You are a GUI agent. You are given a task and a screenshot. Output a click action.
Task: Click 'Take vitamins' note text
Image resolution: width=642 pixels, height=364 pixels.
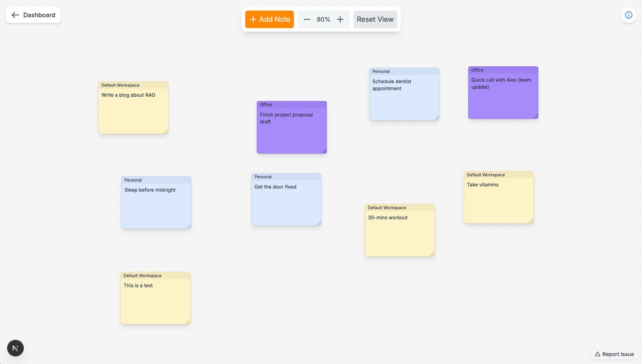click(483, 185)
